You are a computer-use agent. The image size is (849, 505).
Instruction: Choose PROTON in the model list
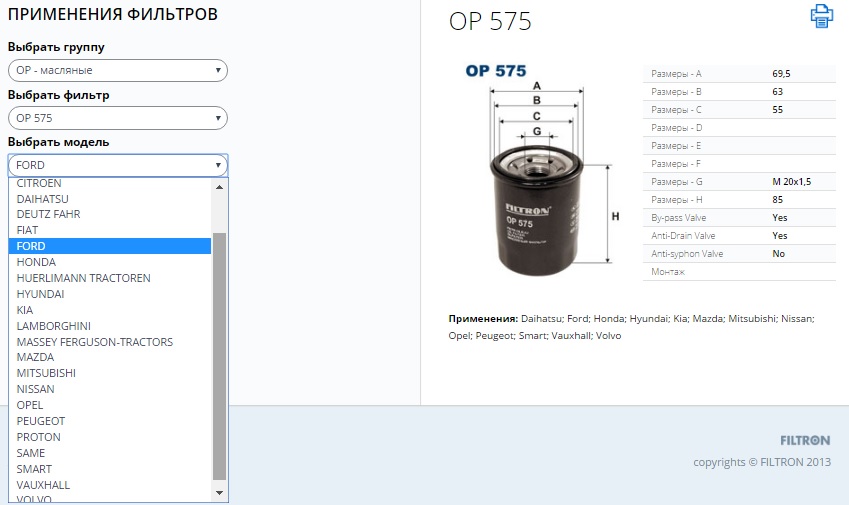109,437
